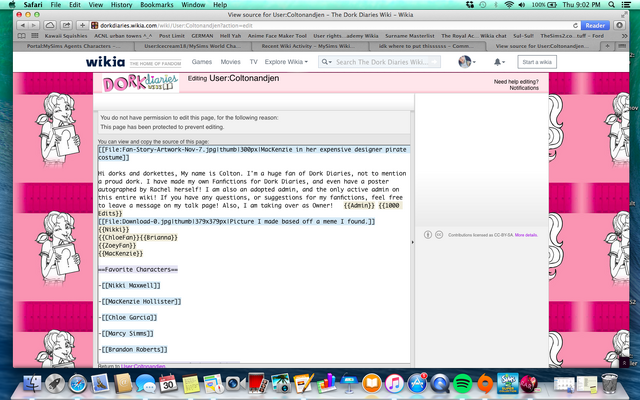Image resolution: width=640 pixels, height=400 pixels.
Task: Expand the Explore Wikia dropdown
Action: click(x=286, y=62)
